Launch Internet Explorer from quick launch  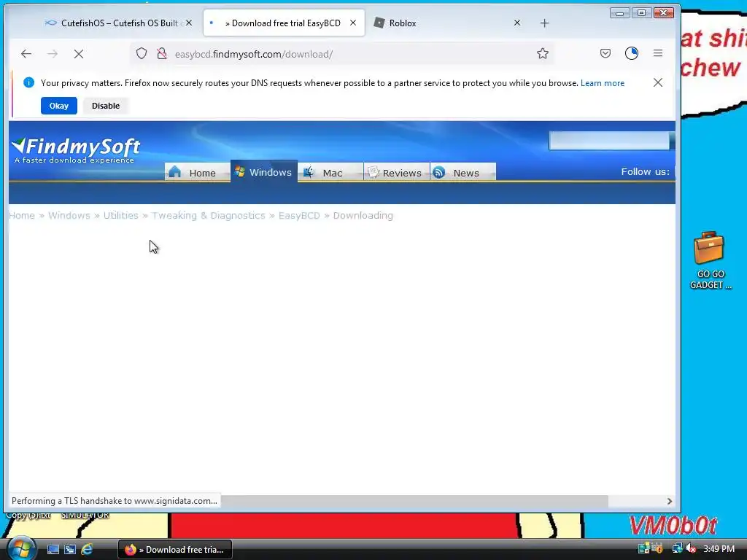tap(87, 550)
